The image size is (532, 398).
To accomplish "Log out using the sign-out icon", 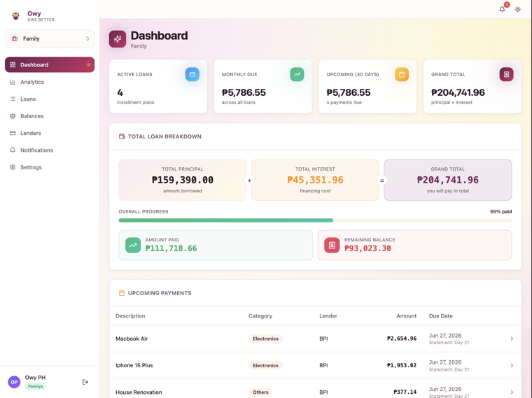I will (x=85, y=382).
